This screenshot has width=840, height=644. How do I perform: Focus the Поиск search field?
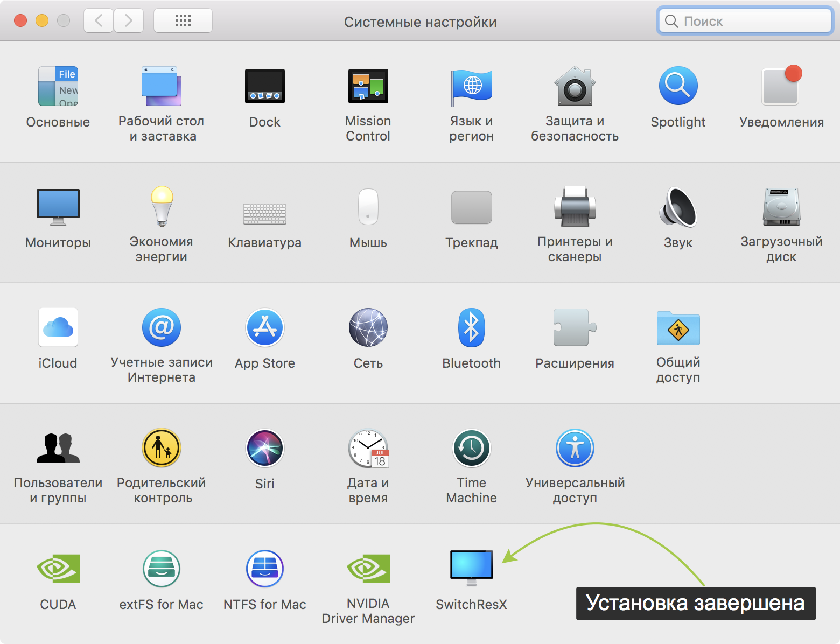click(x=745, y=21)
